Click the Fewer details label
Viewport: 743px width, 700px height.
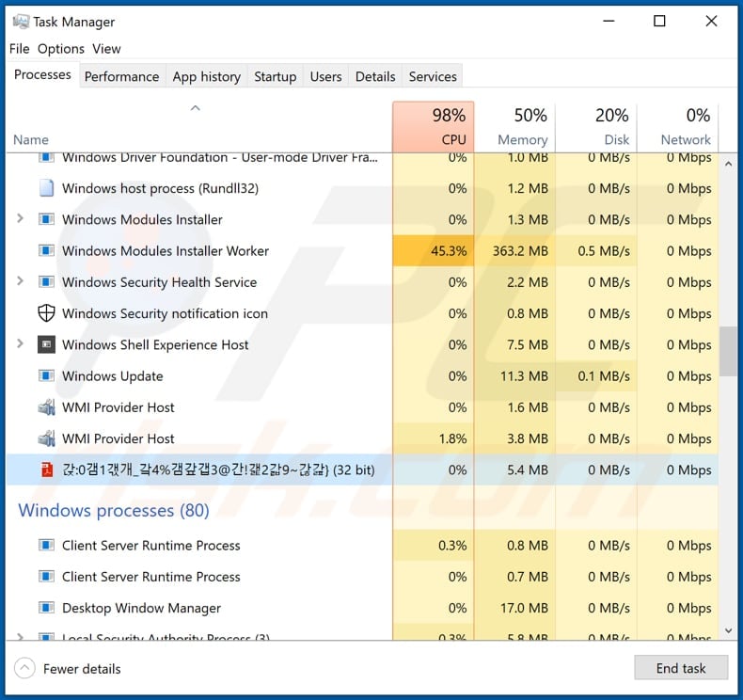(x=82, y=669)
